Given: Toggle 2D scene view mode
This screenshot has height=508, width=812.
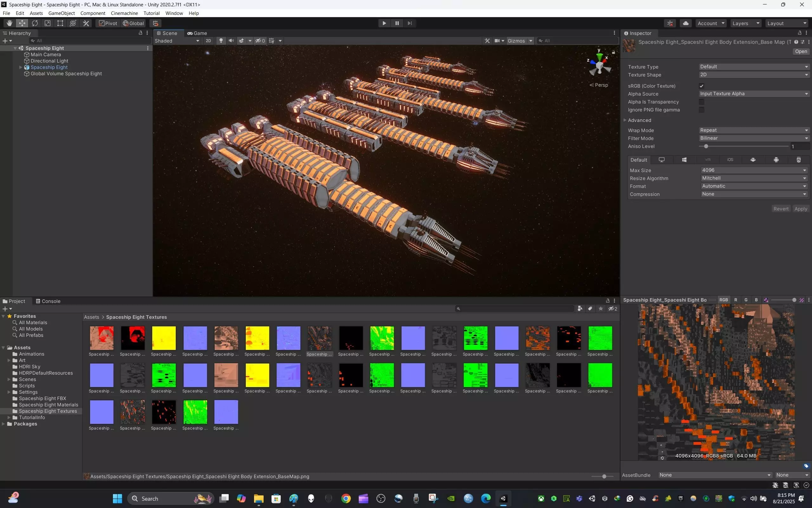Looking at the screenshot, I should pos(208,41).
